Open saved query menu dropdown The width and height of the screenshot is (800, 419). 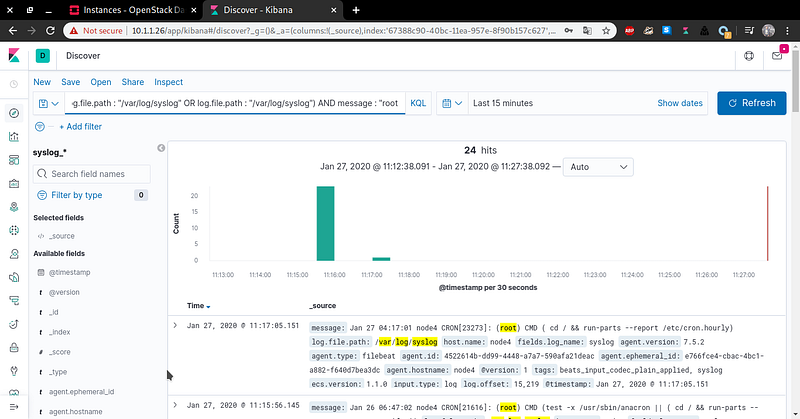[49, 103]
